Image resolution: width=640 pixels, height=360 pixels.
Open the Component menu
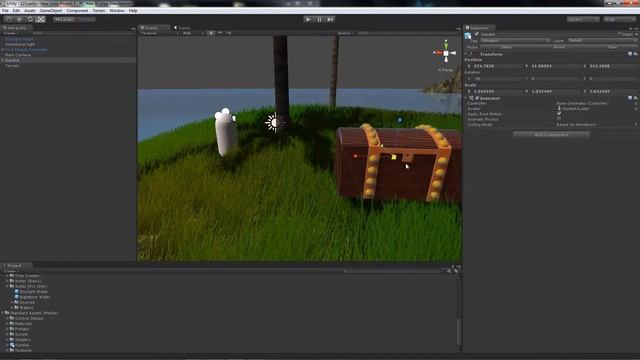click(x=77, y=11)
